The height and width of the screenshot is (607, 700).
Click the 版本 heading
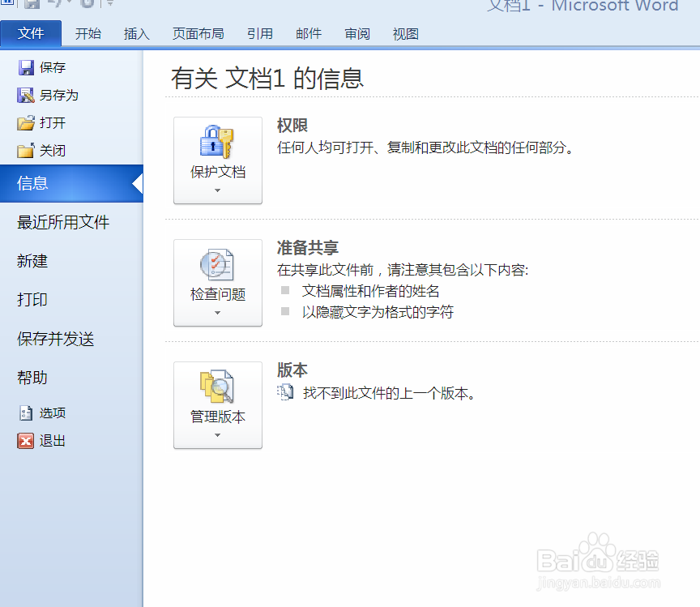[x=292, y=370]
